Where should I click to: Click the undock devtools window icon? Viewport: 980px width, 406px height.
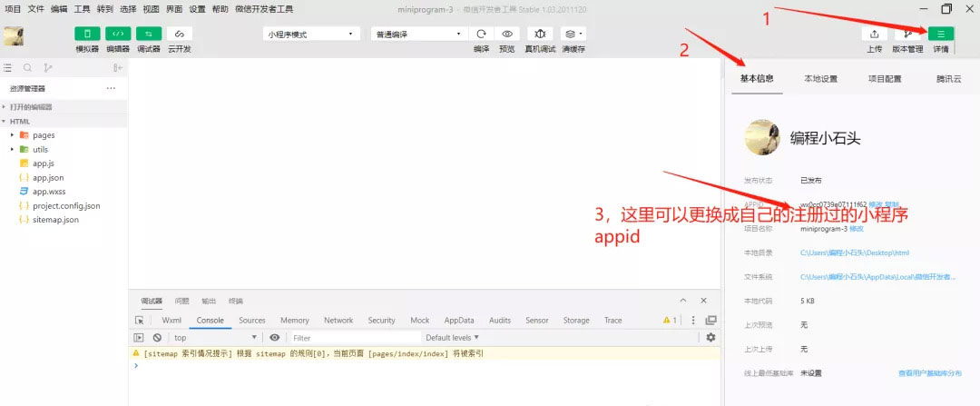[x=710, y=321]
